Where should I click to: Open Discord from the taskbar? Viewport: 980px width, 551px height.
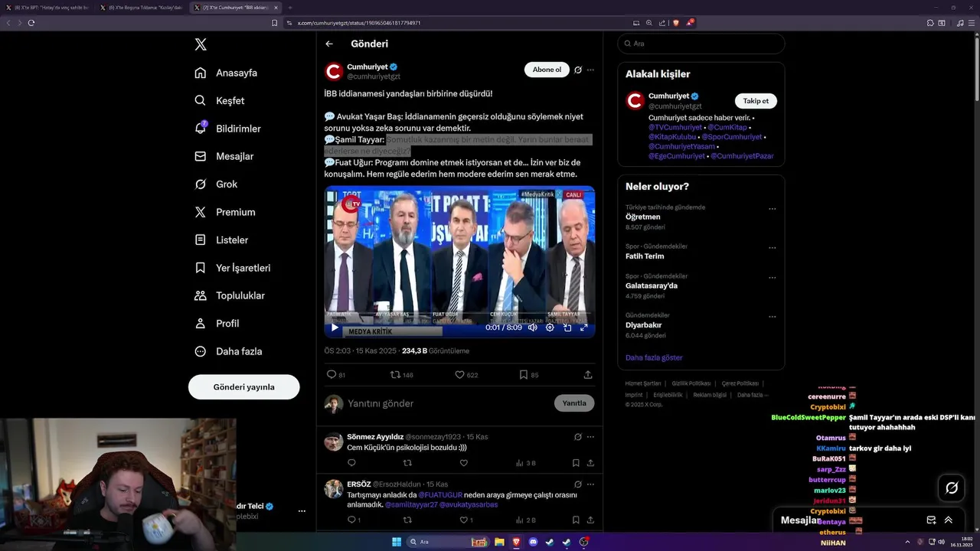tap(533, 542)
